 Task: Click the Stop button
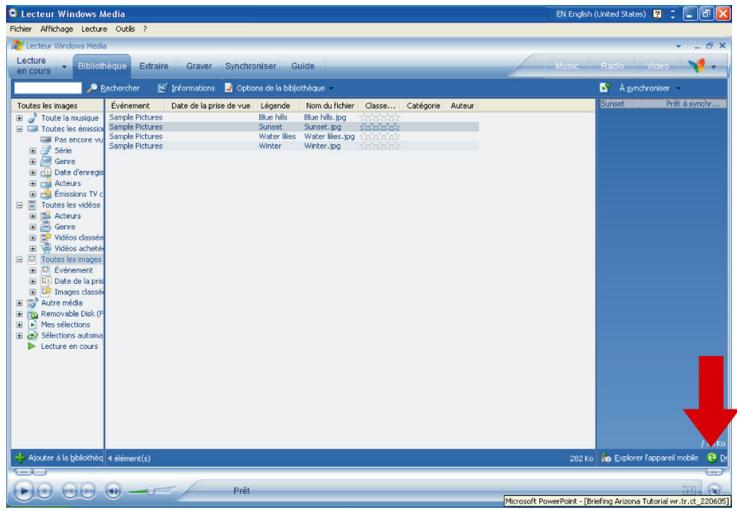(45, 492)
